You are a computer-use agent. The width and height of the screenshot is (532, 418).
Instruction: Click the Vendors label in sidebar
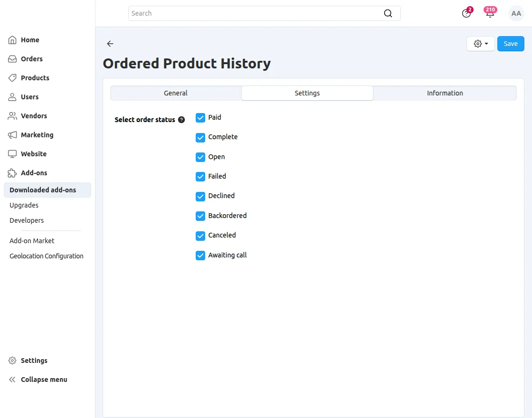34,116
